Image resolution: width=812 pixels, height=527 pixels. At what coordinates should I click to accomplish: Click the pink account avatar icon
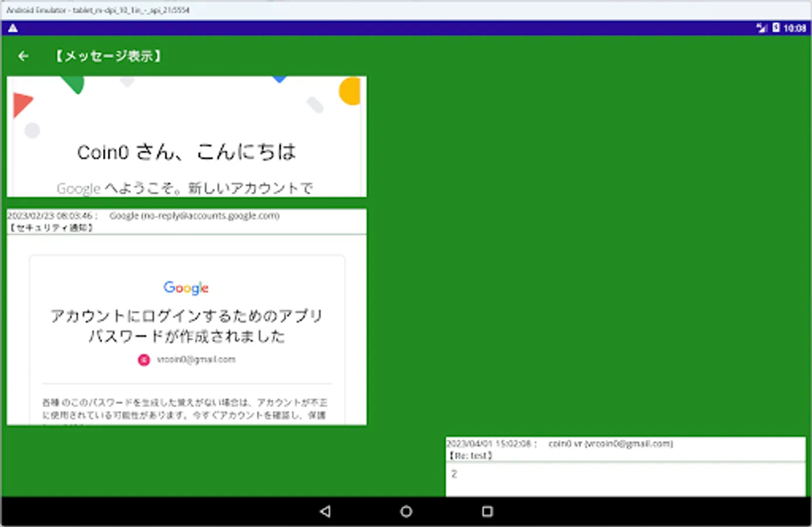point(144,360)
